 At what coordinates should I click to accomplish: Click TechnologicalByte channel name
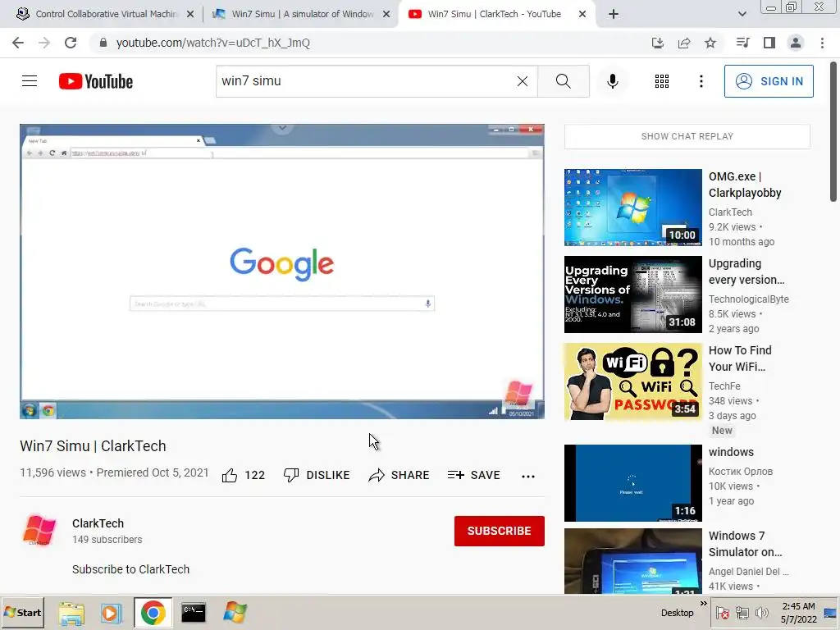point(748,299)
